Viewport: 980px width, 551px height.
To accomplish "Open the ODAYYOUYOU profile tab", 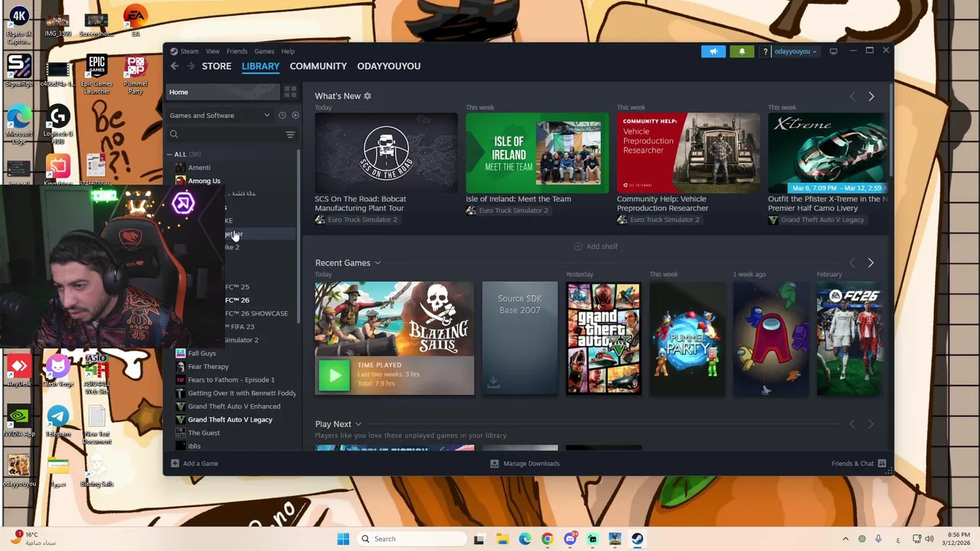I will (x=389, y=66).
